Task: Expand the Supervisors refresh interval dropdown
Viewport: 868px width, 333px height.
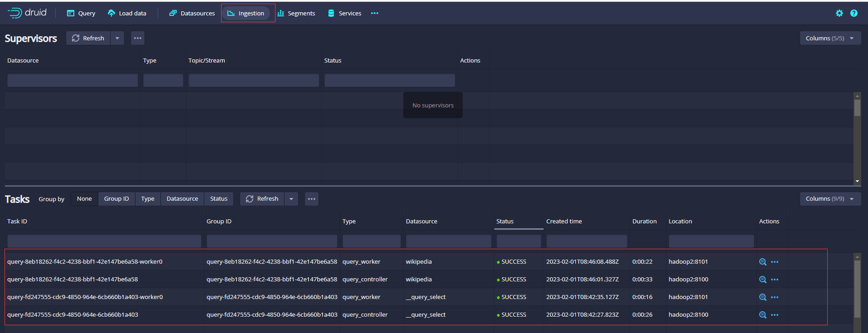Action: pos(117,38)
